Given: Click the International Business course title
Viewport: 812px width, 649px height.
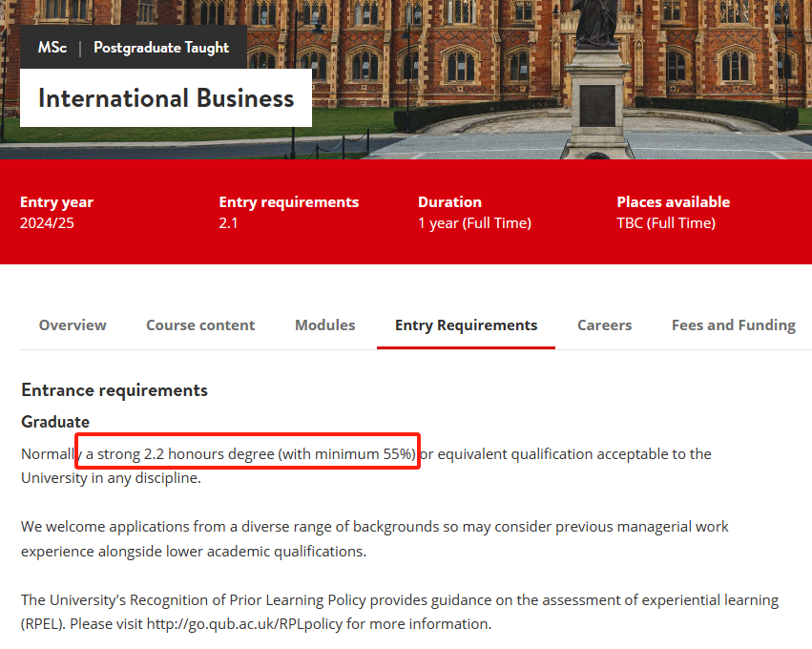Looking at the screenshot, I should point(166,98).
